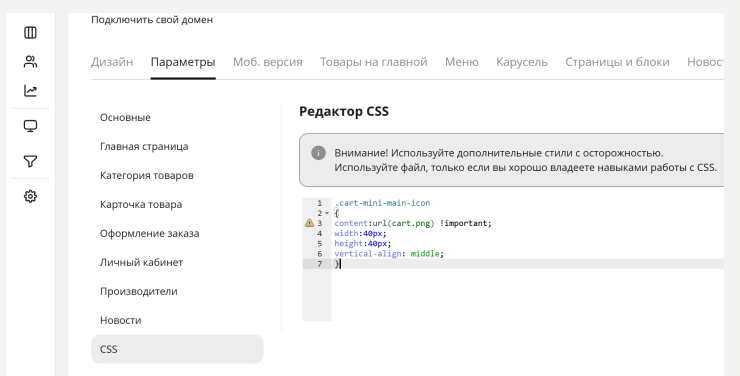Open the Карточка товара settings section
This screenshot has height=376, width=740.
(141, 204)
